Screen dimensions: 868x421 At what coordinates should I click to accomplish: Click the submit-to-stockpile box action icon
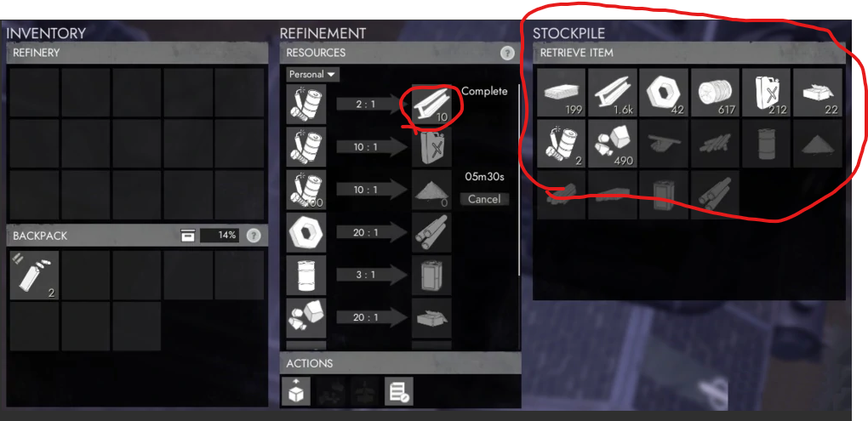pos(296,390)
